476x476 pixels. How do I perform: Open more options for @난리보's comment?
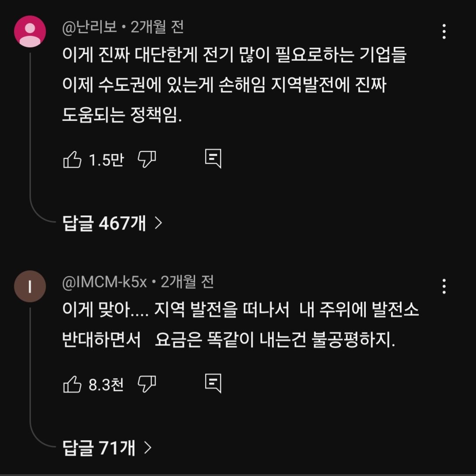[444, 31]
